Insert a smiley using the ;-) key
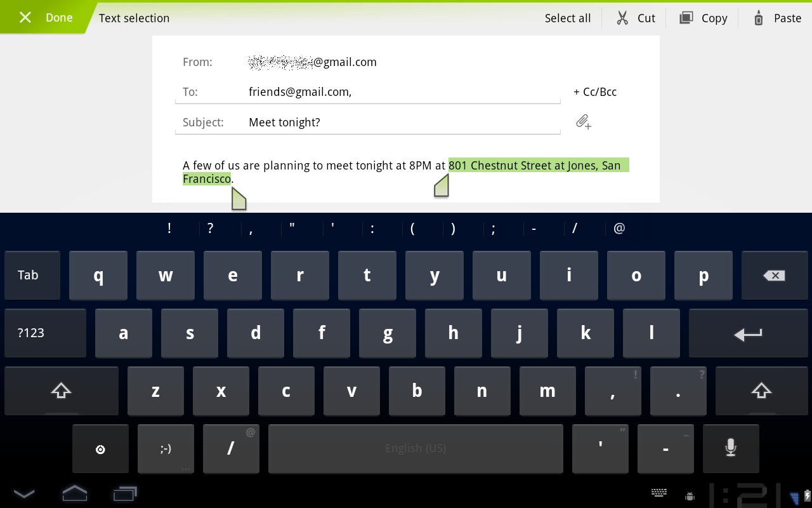812x508 pixels. point(166,448)
